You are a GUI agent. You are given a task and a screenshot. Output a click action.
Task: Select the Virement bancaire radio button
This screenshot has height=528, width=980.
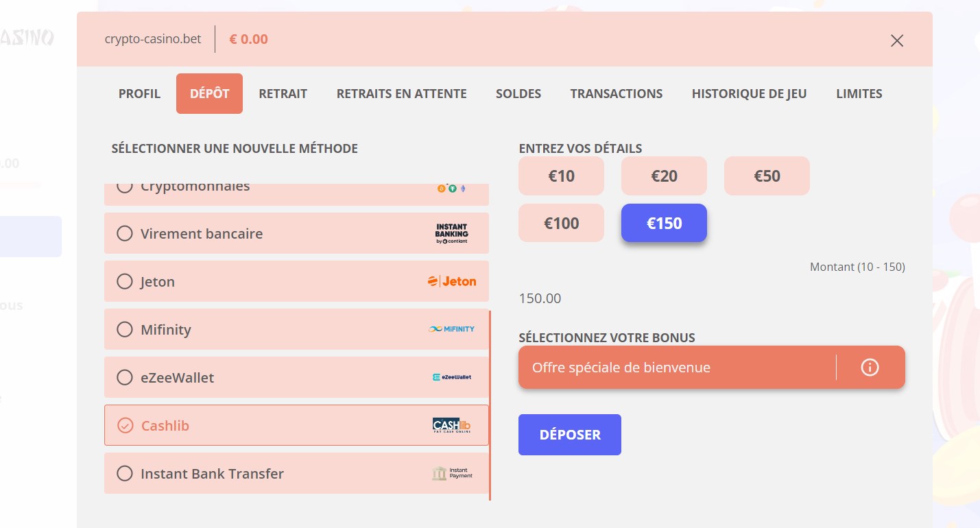tap(125, 234)
